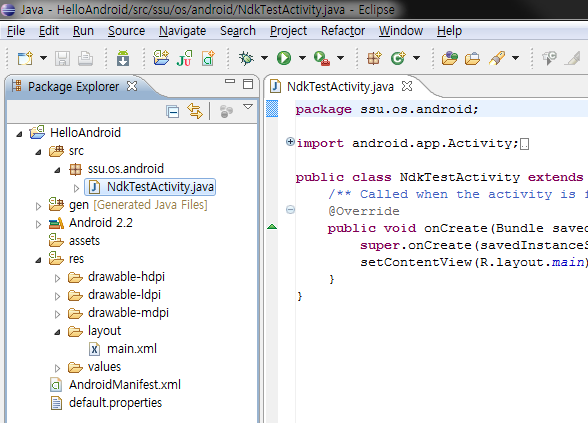Collapse all in Package Explorer

(x=172, y=111)
